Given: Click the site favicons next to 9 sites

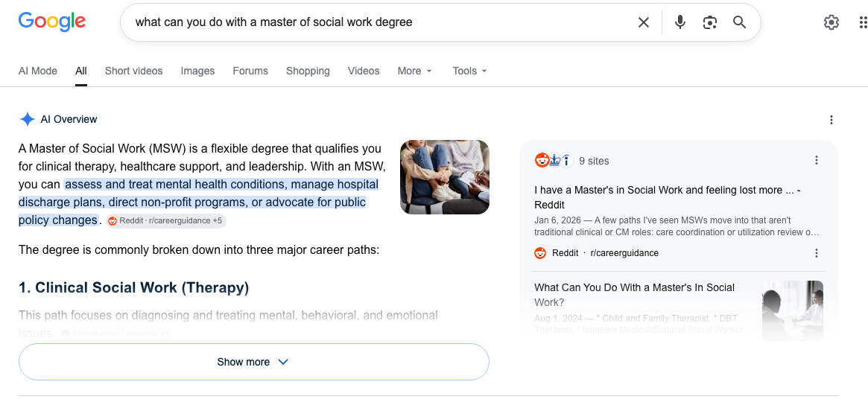Looking at the screenshot, I should [x=554, y=160].
